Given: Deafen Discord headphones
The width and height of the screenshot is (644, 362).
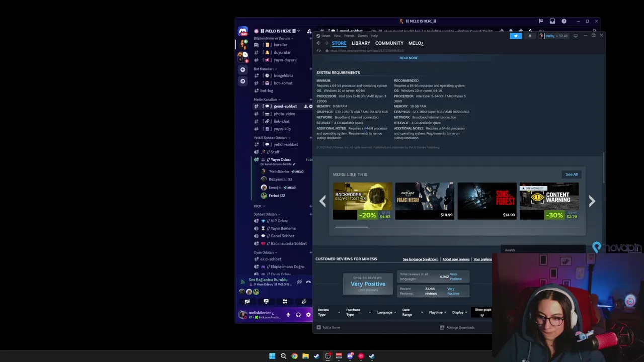Looking at the screenshot, I should (298, 315).
